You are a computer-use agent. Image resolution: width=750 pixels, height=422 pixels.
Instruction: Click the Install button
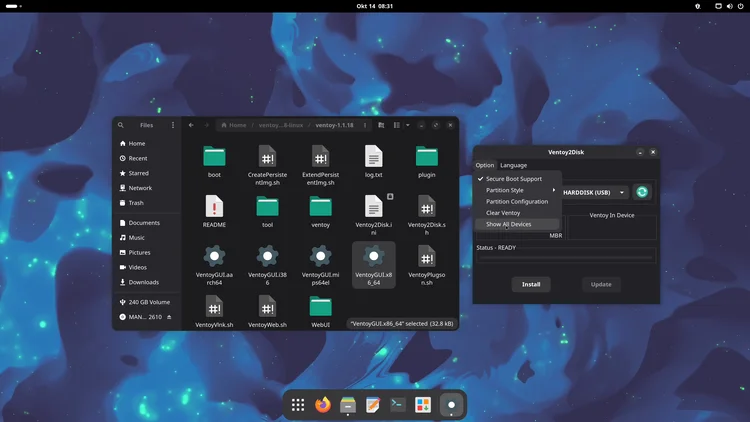tap(531, 284)
